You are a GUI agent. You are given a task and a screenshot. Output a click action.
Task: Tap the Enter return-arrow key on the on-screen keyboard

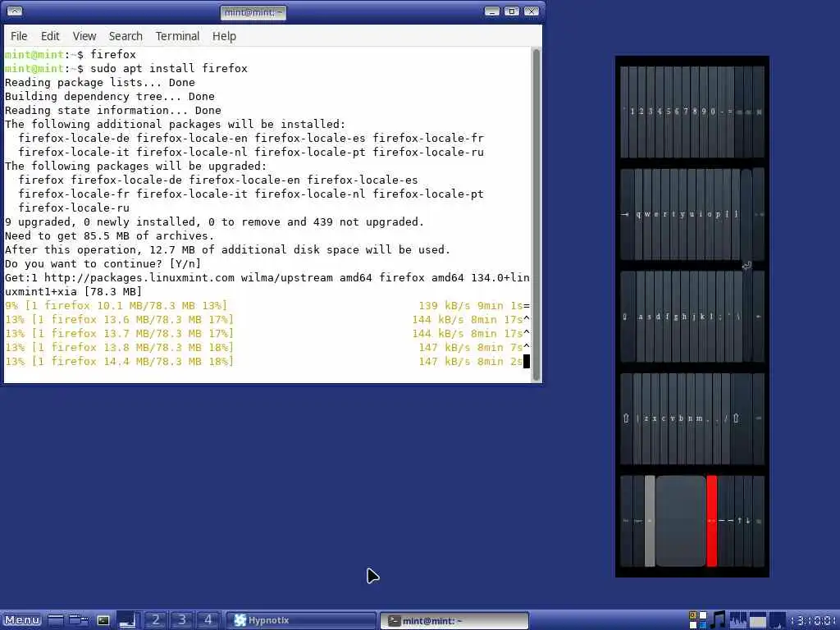point(746,265)
